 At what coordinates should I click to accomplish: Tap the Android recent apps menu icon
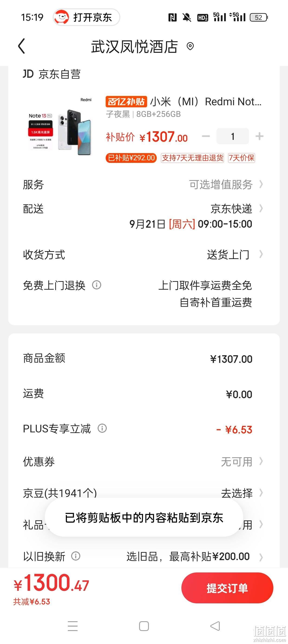(72, 626)
